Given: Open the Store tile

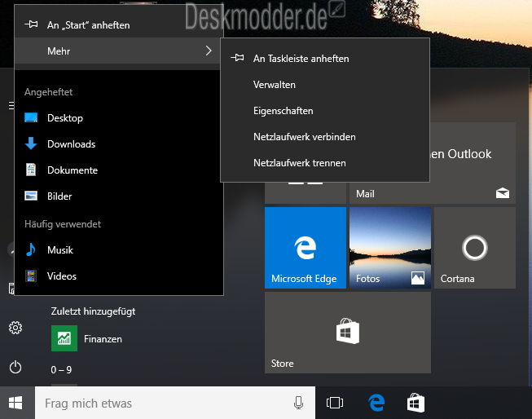Looking at the screenshot, I should pos(348,333).
